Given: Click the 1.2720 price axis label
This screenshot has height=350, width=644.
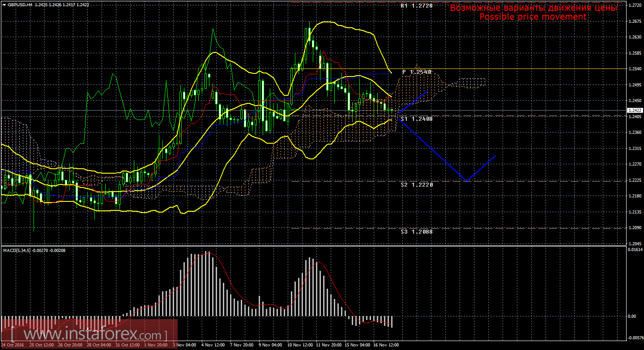Looking at the screenshot, I should coord(635,5).
